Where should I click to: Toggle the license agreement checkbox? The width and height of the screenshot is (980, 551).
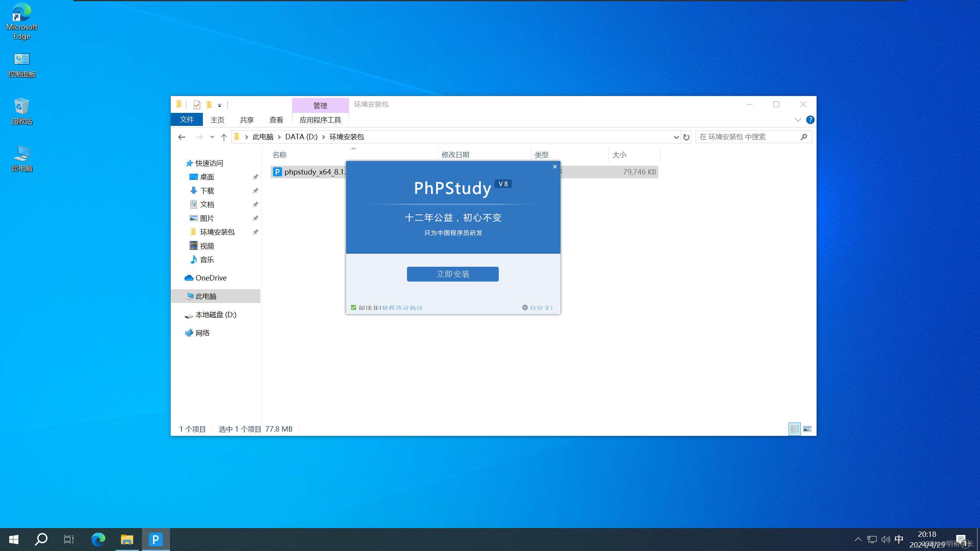(353, 307)
